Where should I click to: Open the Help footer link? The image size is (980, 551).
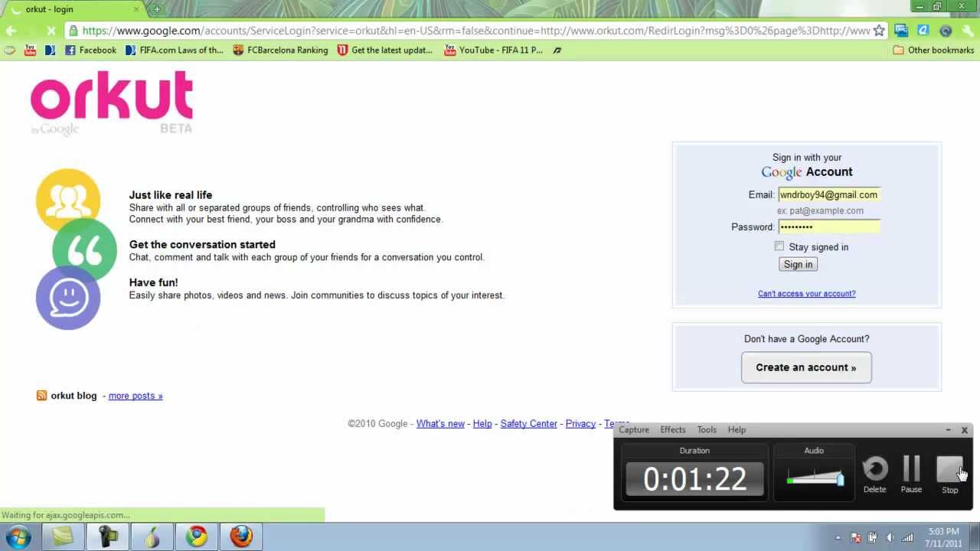pyautogui.click(x=482, y=424)
